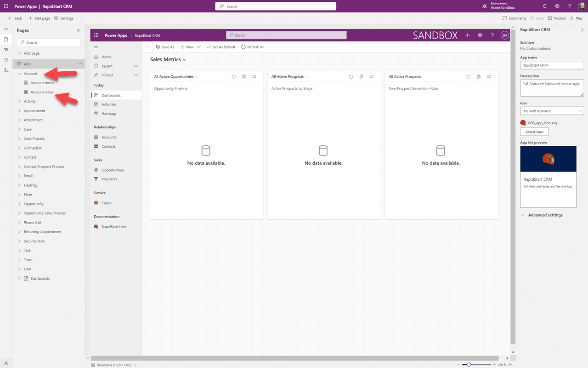Click the notifications bell in the top bar
Image resolution: width=588 pixels, height=368 pixels.
545,6
